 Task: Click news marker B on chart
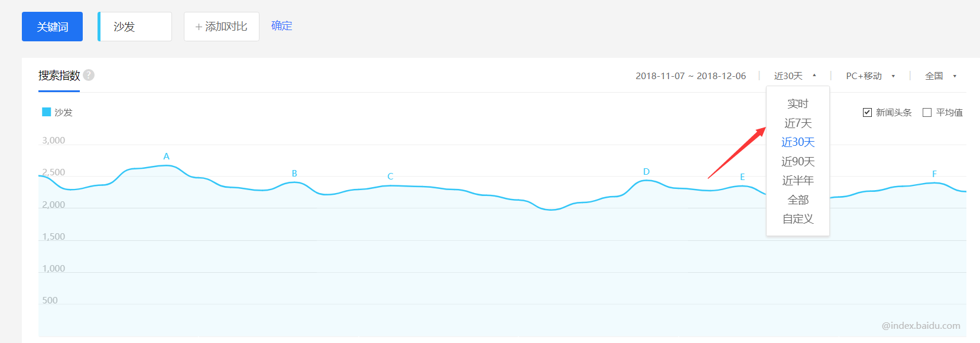(x=294, y=174)
